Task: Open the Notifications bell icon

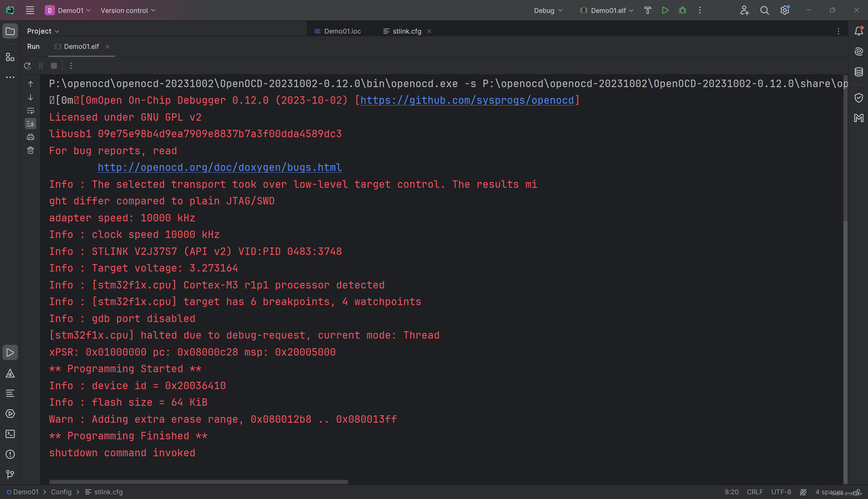Action: [x=858, y=31]
